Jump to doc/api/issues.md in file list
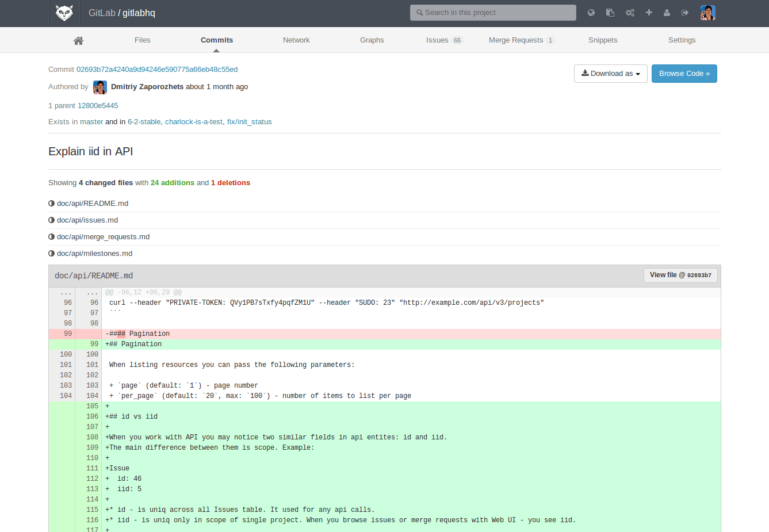Viewport: 769px width, 532px height. point(87,220)
